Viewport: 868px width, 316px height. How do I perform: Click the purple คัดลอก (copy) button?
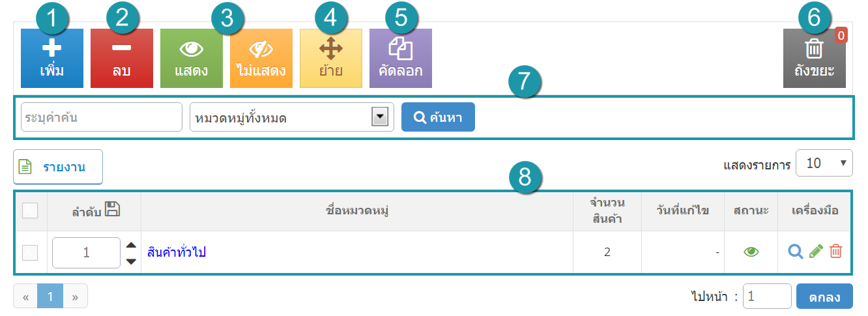pos(401,58)
